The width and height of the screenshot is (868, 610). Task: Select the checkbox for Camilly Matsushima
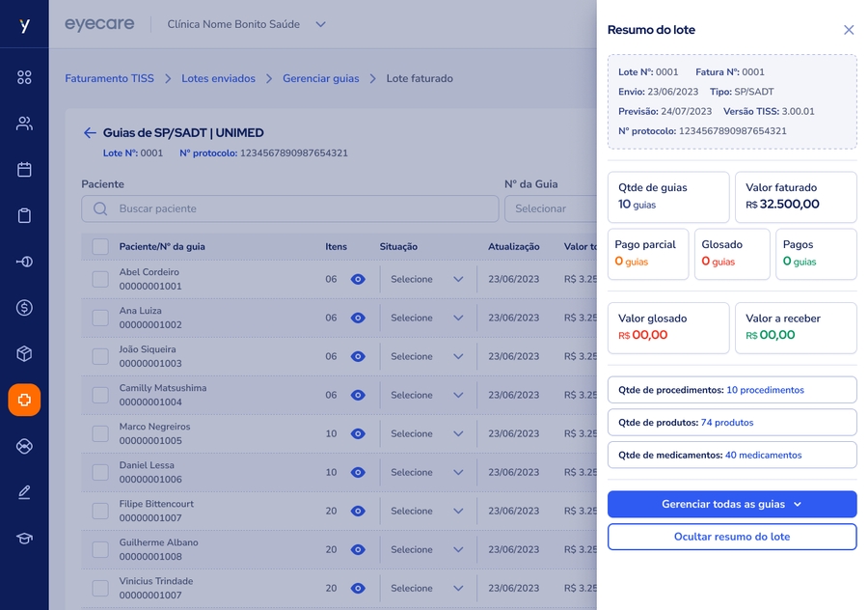[x=100, y=395]
